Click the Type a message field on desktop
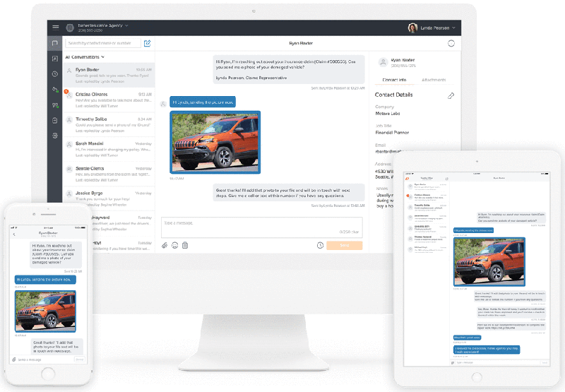Screen dimensions: 565x392 point(261,227)
